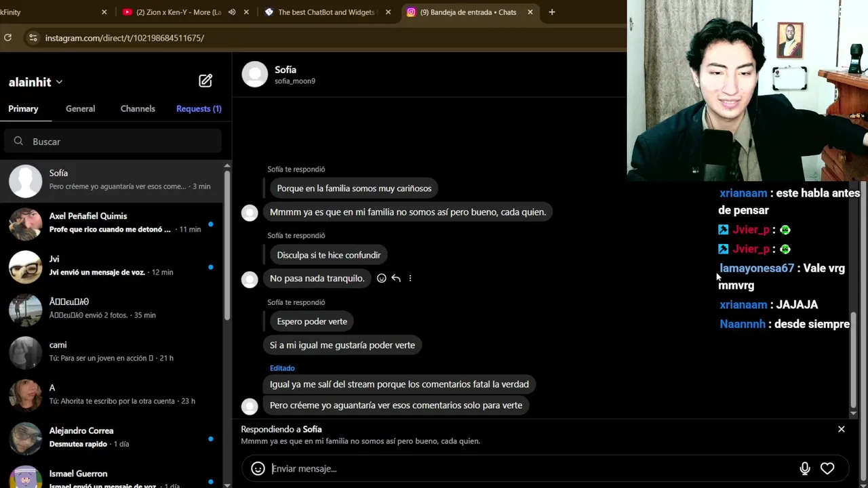The image size is (868, 488).
Task: Switch to General inbox tab
Action: [x=80, y=108]
